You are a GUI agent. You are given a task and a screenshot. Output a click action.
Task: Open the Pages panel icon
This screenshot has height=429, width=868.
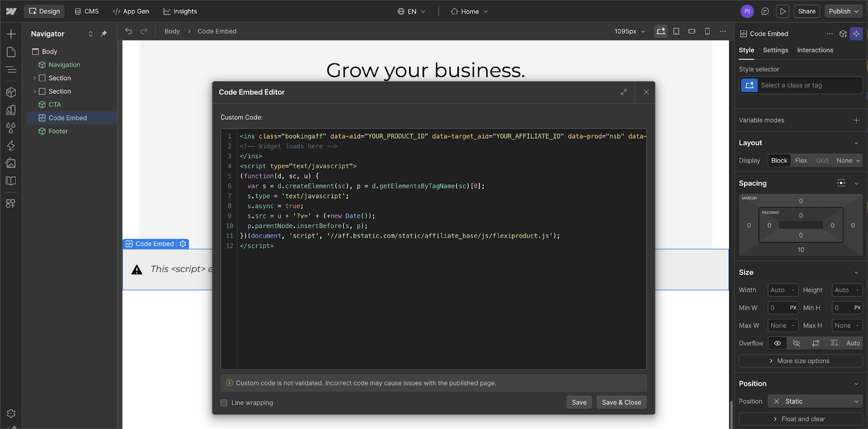click(11, 52)
